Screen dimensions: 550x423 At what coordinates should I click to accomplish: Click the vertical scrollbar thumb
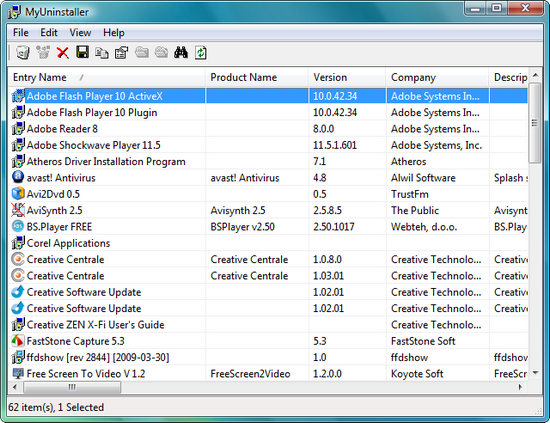coord(535,123)
